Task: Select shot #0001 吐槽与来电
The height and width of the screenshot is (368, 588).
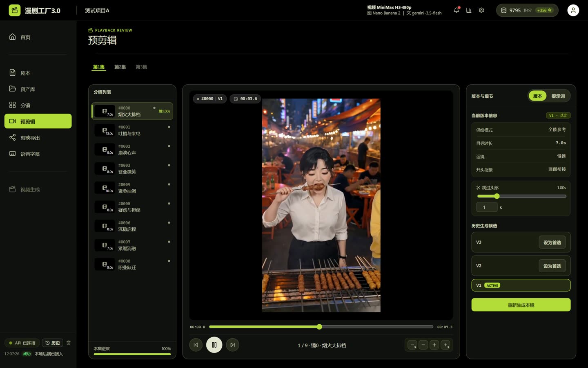Action: [x=132, y=130]
